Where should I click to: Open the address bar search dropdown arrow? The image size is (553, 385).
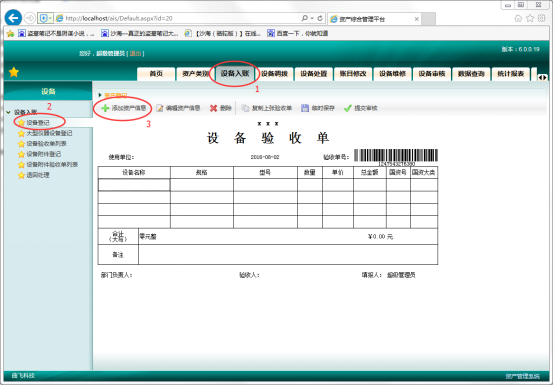pyautogui.click(x=312, y=18)
